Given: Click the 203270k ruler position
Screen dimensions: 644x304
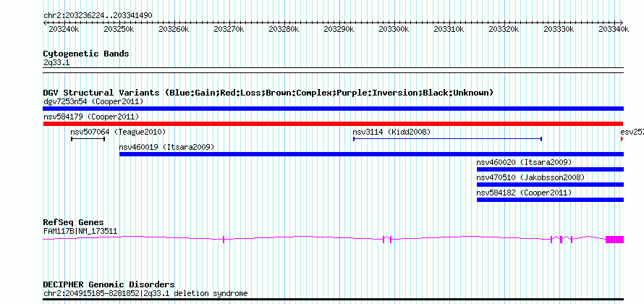Looking at the screenshot, I should click(229, 29).
